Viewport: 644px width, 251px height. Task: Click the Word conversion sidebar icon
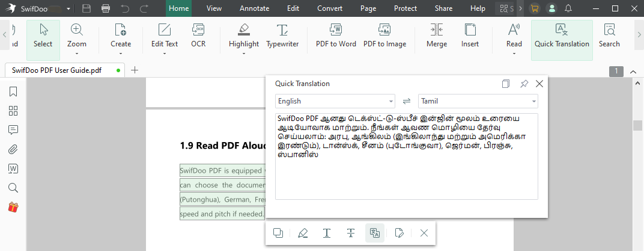click(13, 169)
